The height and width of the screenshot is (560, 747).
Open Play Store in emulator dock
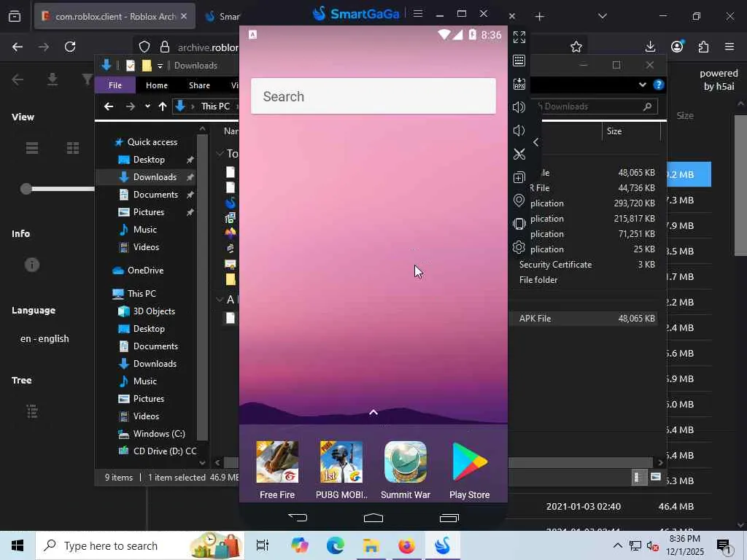pyautogui.click(x=469, y=470)
